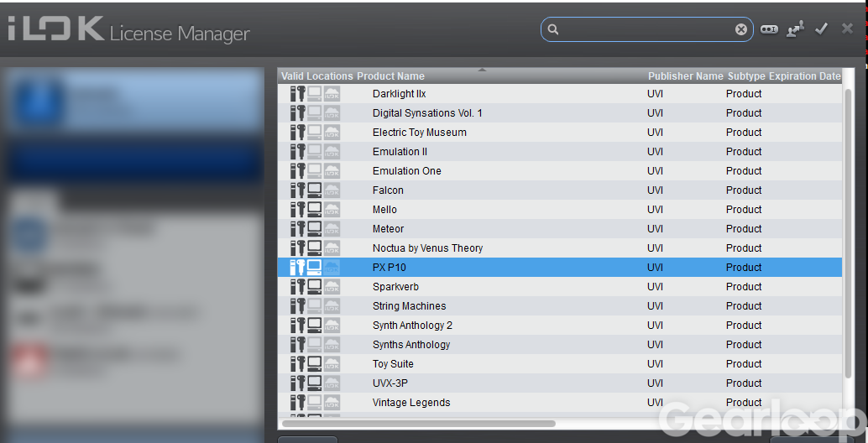Viewport: 868px width, 443px height.
Task: Click the horizontal scrollbar under license list
Action: (419, 423)
